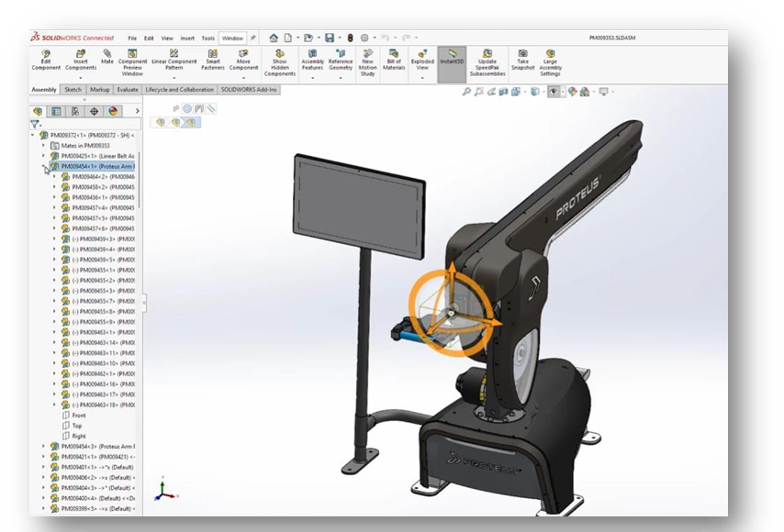
Task: Switch to the Sketch tab
Action: (x=73, y=90)
